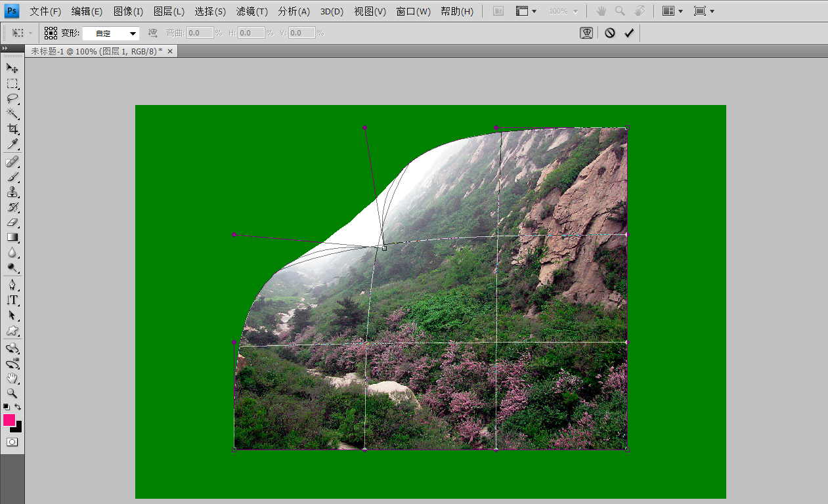Open the transform tool preset picker
Viewport: 828px width, 504px height.
click(22, 33)
